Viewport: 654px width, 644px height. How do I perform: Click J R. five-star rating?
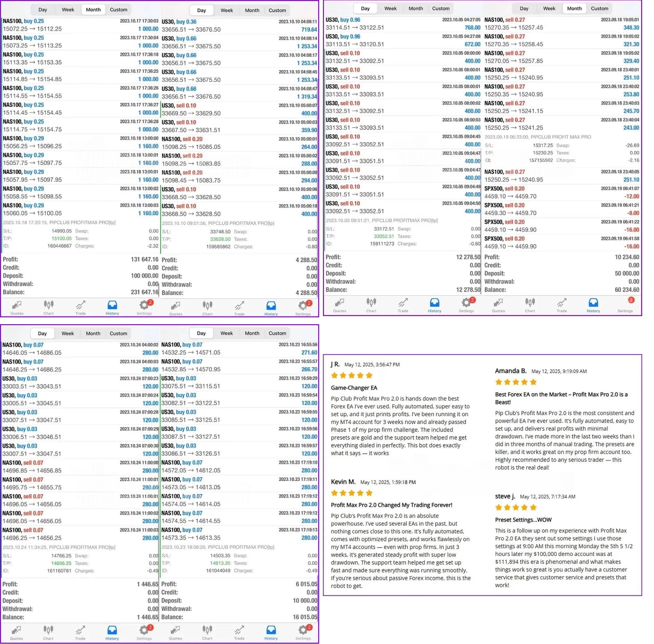(x=352, y=375)
